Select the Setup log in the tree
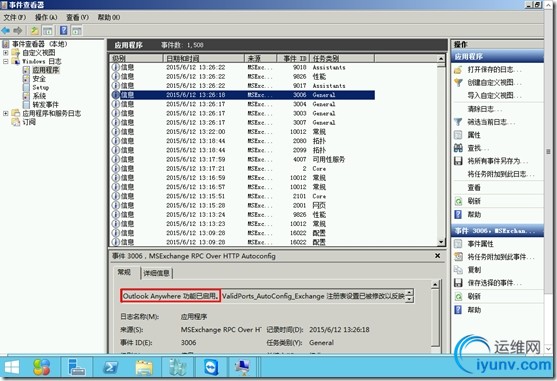Viewport: 557px width, 381px height. (x=40, y=87)
